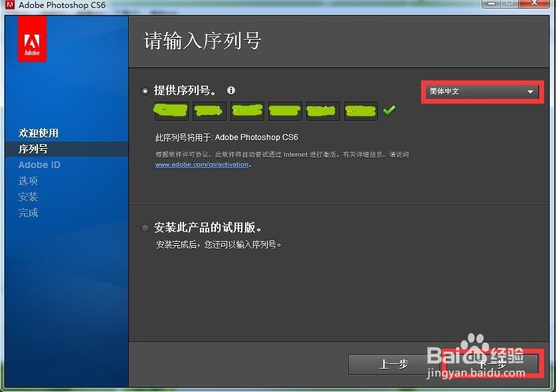Select the 安装此产品的试用版 radio option
This screenshot has height=392, width=556.
click(145, 227)
